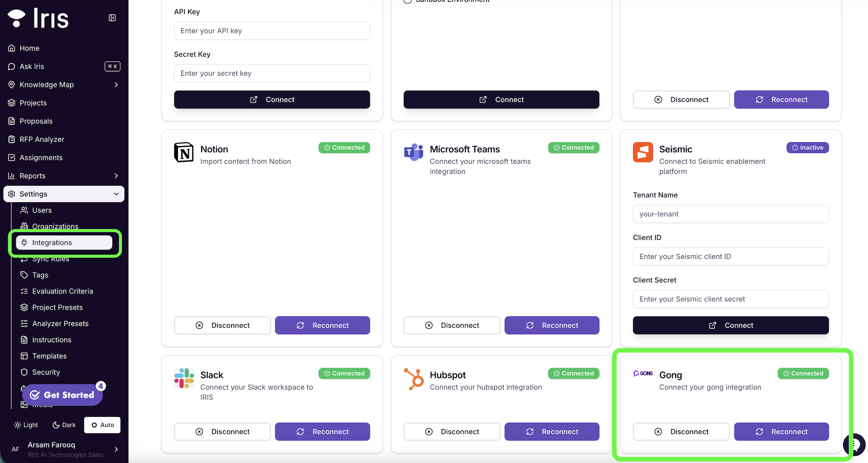The width and height of the screenshot is (868, 463).
Task: Click the Seismic logo icon
Action: pos(643,152)
